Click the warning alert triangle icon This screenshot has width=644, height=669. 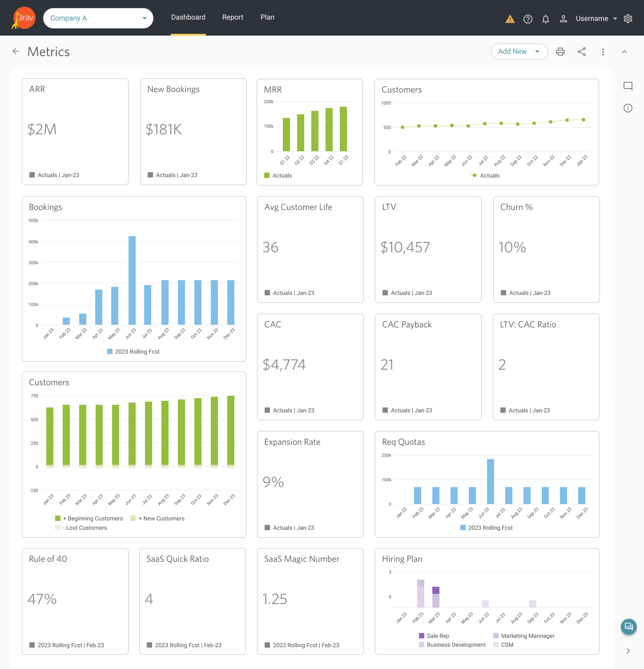(x=510, y=19)
